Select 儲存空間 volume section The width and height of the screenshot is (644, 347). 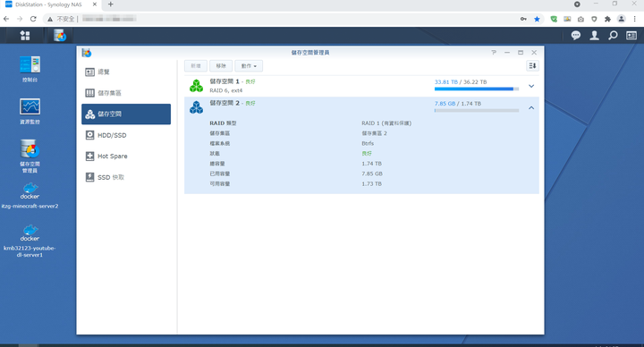point(126,114)
